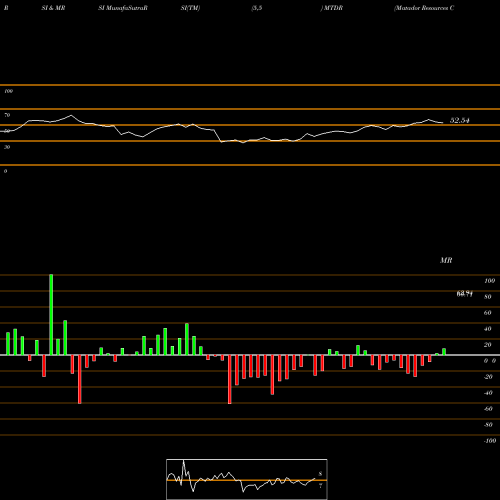500x500 pixels.
Task: Click the 70 level label on RSI axis
Action: coord(7,115)
